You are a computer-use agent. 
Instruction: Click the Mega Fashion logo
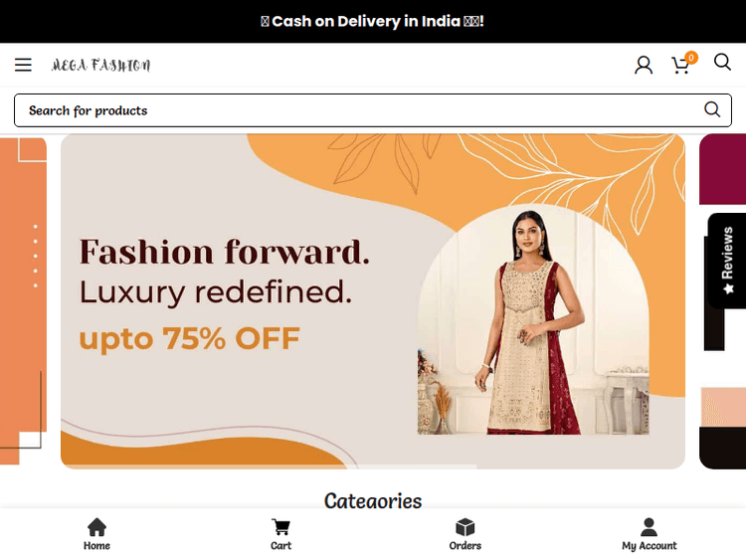100,65
